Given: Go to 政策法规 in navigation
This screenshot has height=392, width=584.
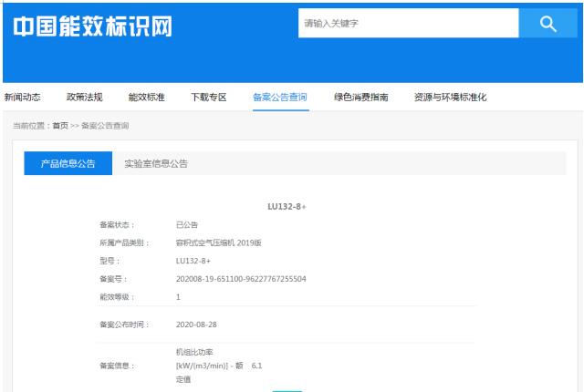Looking at the screenshot, I should [x=84, y=97].
